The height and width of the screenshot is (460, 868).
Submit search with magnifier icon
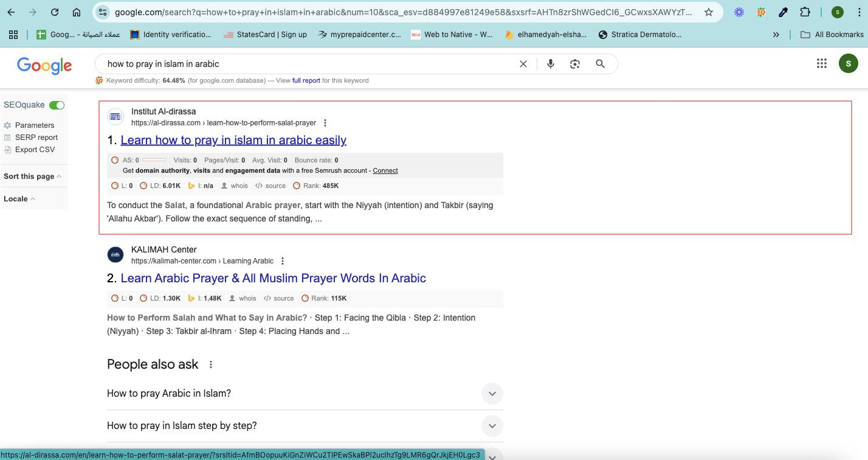(x=600, y=64)
